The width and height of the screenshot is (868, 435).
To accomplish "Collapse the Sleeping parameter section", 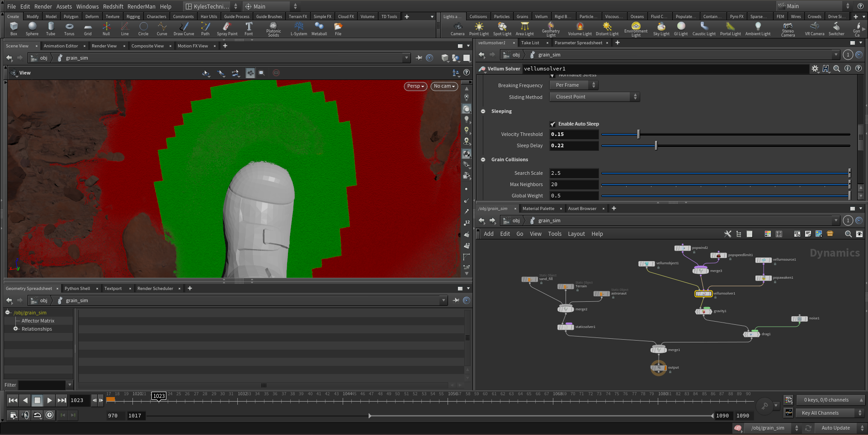I will [x=483, y=112].
